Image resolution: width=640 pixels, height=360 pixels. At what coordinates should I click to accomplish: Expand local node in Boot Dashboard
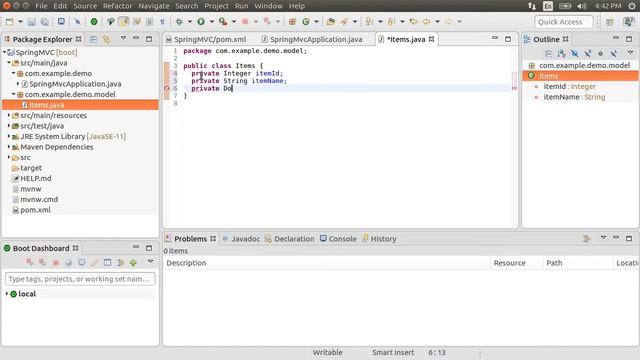7,294
